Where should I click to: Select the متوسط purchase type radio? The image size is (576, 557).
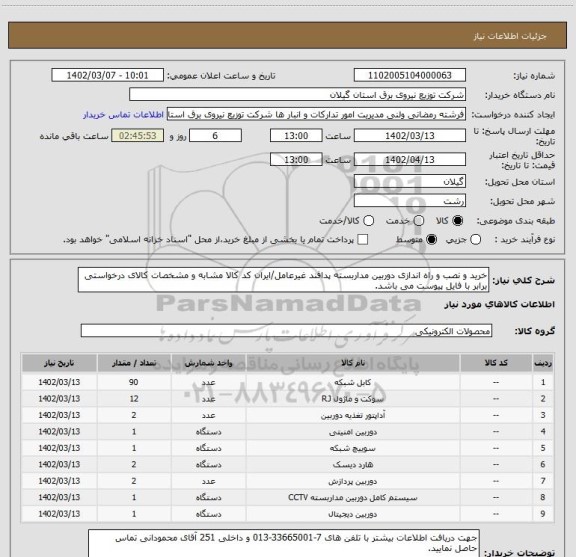431,240
